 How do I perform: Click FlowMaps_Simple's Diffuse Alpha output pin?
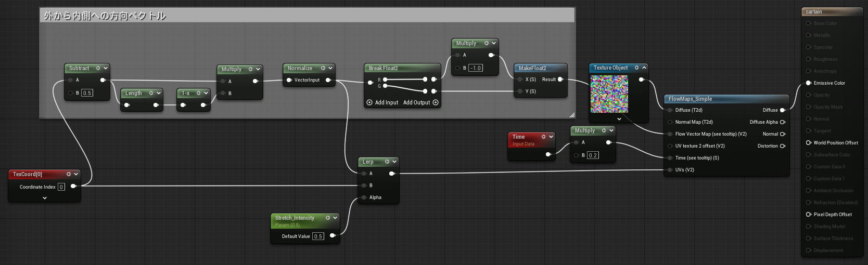coord(782,122)
